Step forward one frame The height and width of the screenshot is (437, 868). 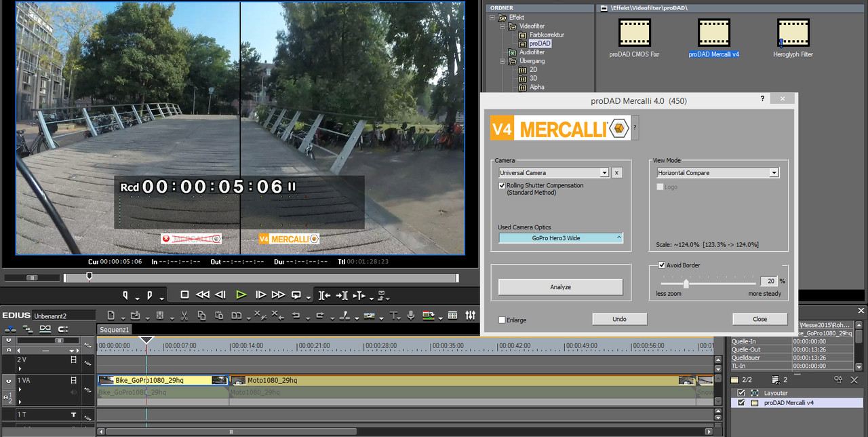tap(260, 294)
